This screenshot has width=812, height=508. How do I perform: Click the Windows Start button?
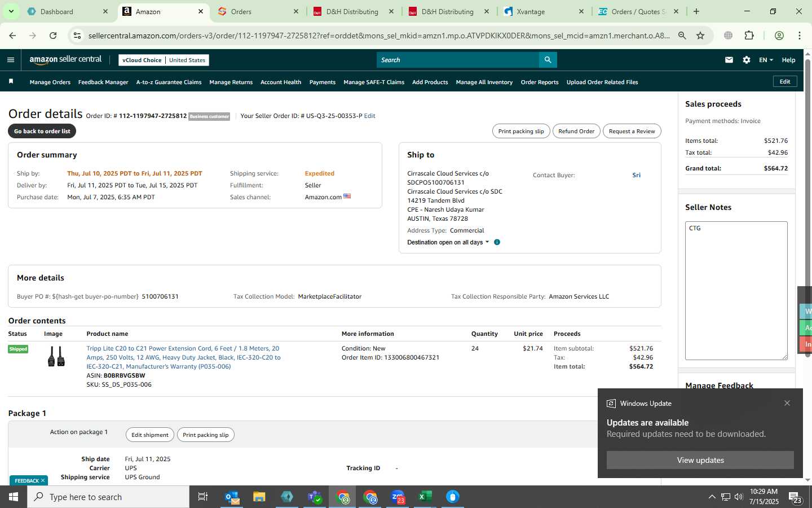14,497
